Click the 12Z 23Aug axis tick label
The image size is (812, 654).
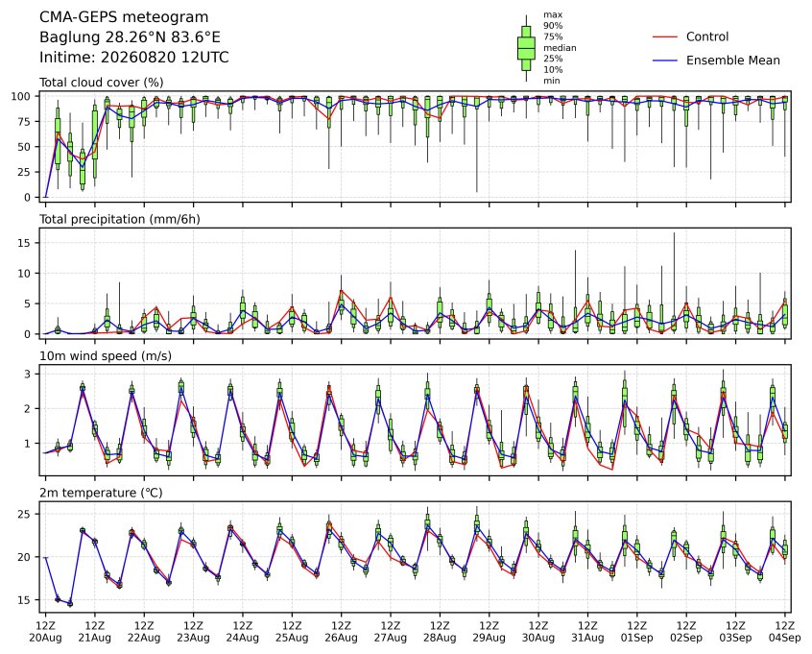pos(193,632)
